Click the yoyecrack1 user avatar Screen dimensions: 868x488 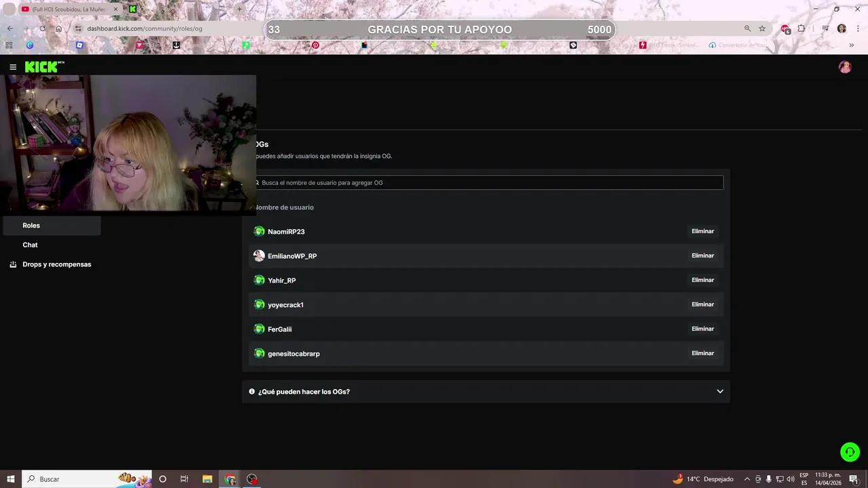259,305
